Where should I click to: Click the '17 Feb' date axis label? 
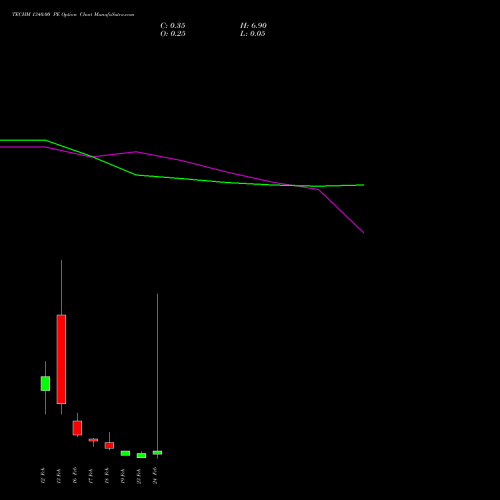[91, 476]
